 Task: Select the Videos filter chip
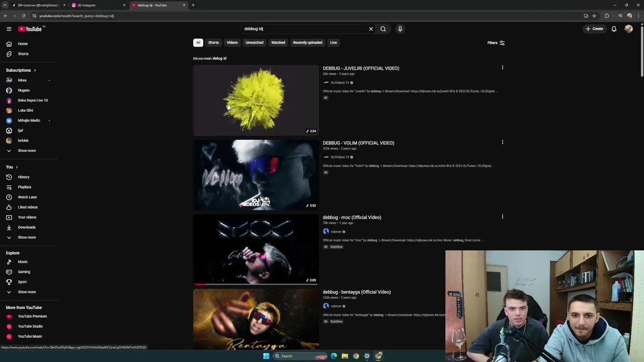tap(232, 43)
